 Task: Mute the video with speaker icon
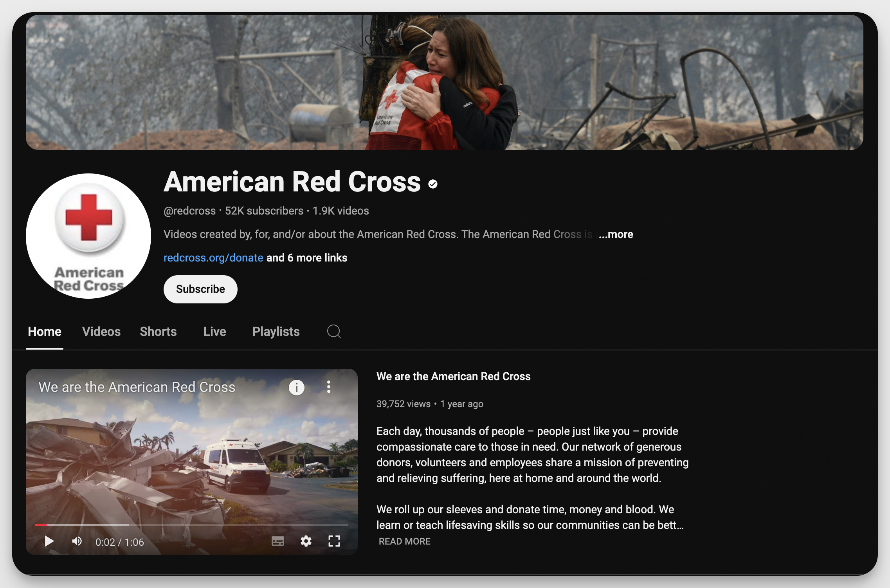77,541
